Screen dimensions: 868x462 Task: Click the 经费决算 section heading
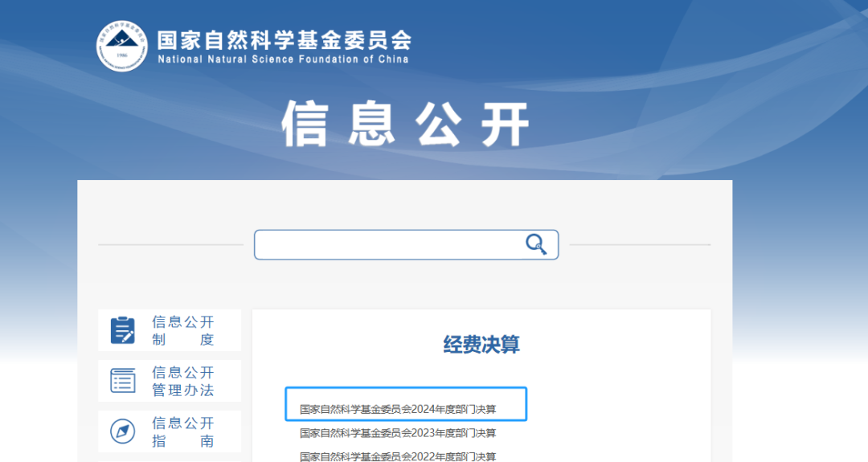tap(481, 345)
